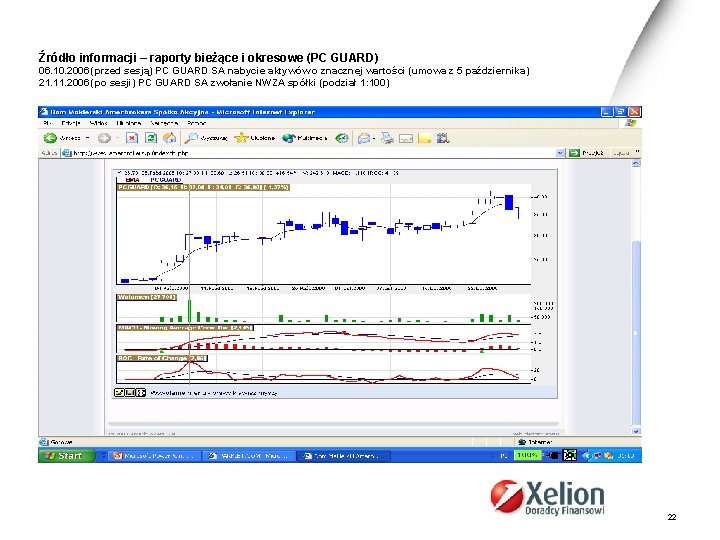
Task: Click the grey Forward arrow button
Action: (x=104, y=138)
